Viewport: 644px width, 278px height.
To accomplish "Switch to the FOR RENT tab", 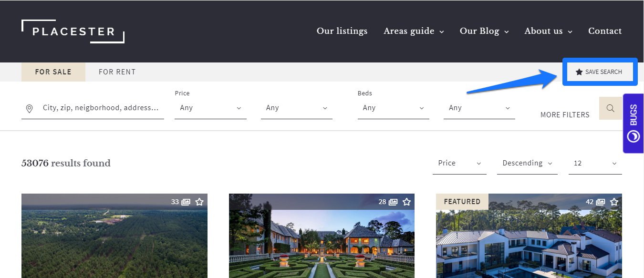I will point(117,72).
